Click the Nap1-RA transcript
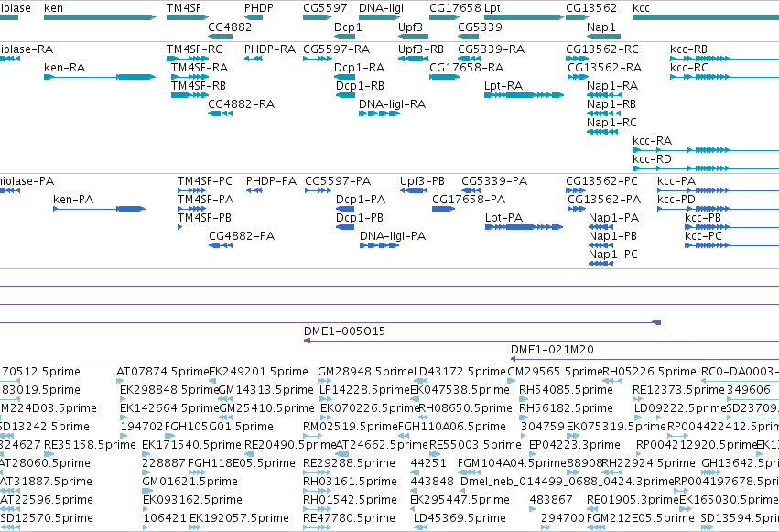Viewport: 779px width, 532px height. (x=604, y=95)
